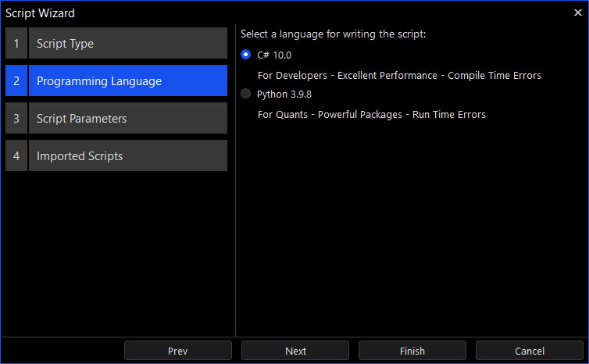Click the C# 10.0 label text
Viewport: 589px width, 364px height.
pos(273,55)
